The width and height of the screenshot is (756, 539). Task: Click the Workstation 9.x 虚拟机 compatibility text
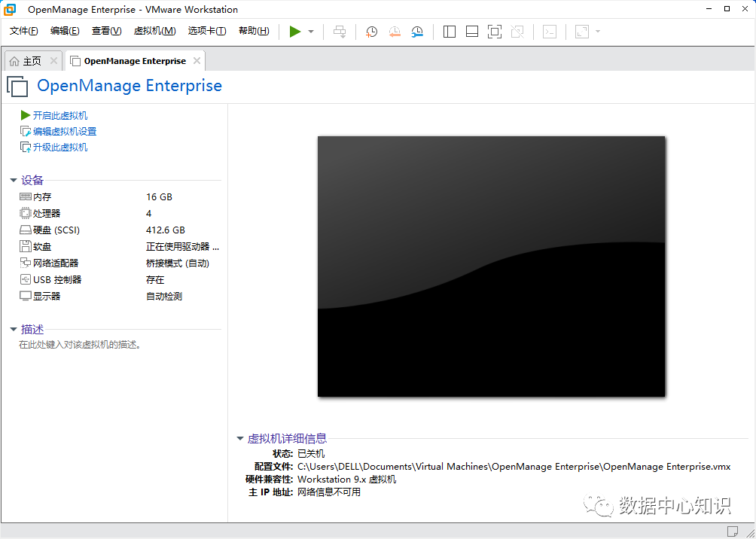(x=346, y=480)
